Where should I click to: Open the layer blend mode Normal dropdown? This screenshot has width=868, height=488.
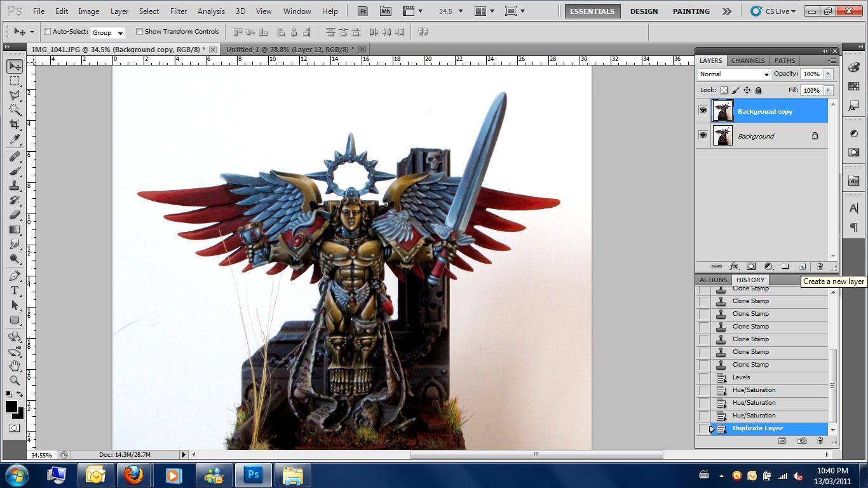point(734,74)
